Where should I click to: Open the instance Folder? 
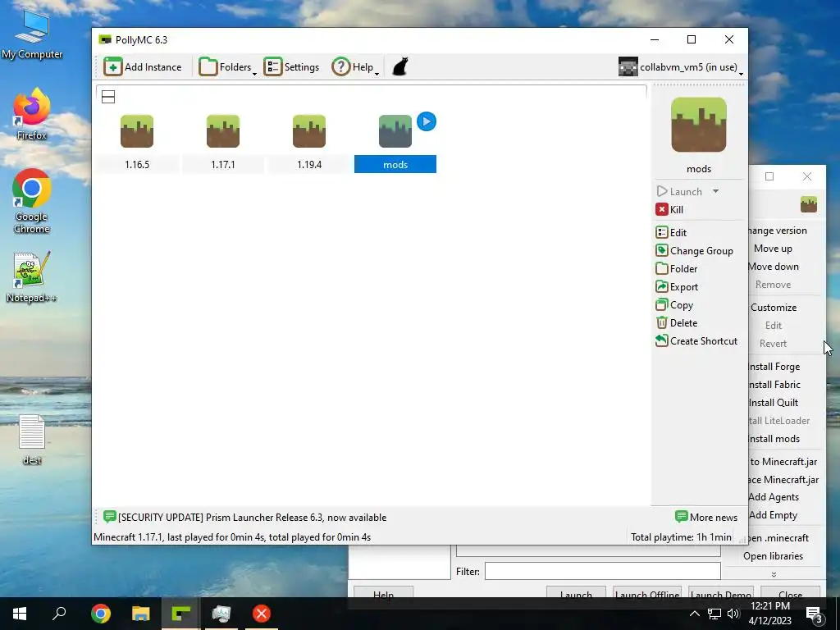point(677,269)
